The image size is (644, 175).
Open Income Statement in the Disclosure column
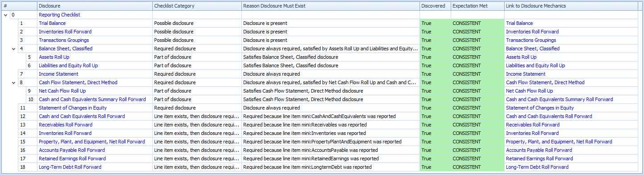pyautogui.click(x=58, y=74)
